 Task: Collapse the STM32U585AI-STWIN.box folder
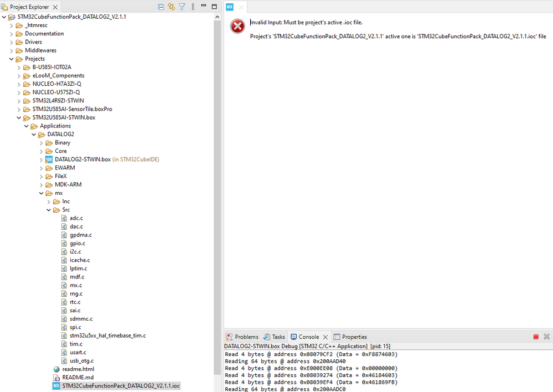coord(19,118)
